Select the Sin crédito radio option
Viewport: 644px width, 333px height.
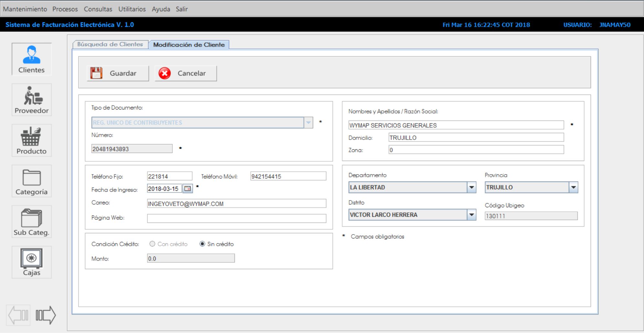(202, 244)
